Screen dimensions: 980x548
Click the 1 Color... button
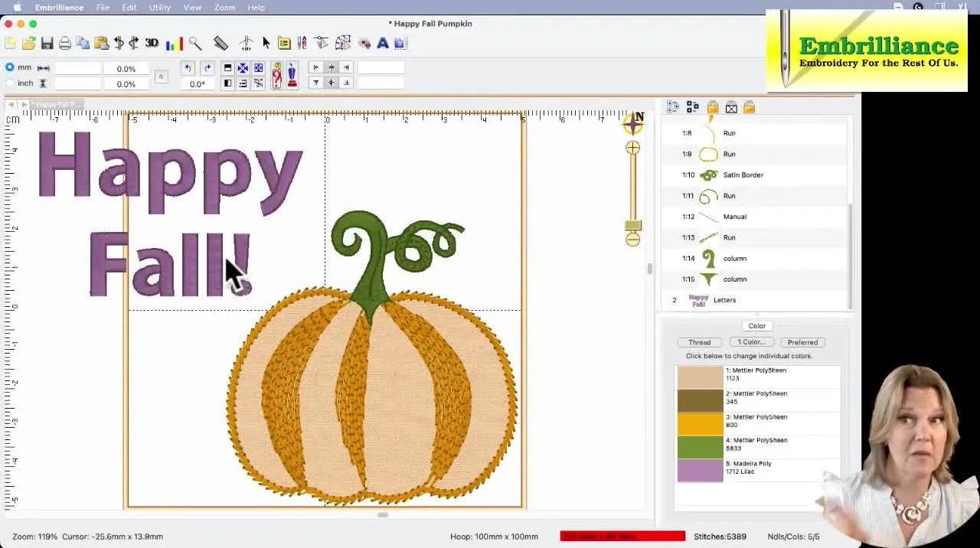pos(751,342)
